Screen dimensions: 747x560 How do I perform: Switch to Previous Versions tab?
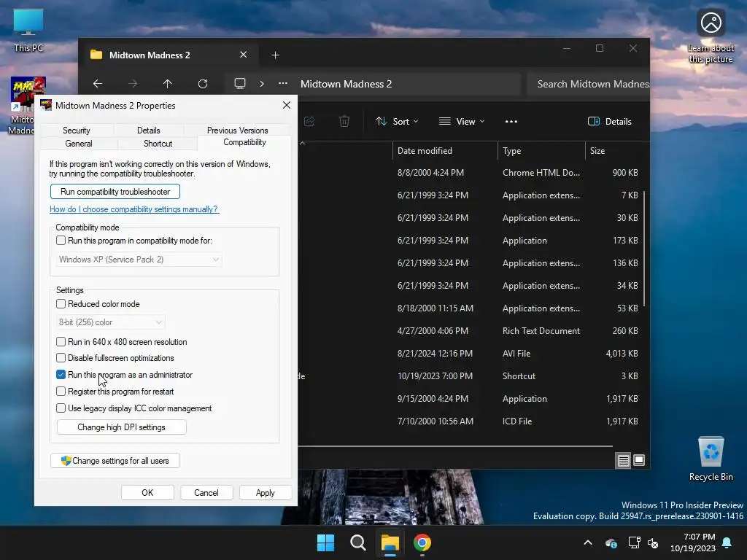click(x=237, y=130)
